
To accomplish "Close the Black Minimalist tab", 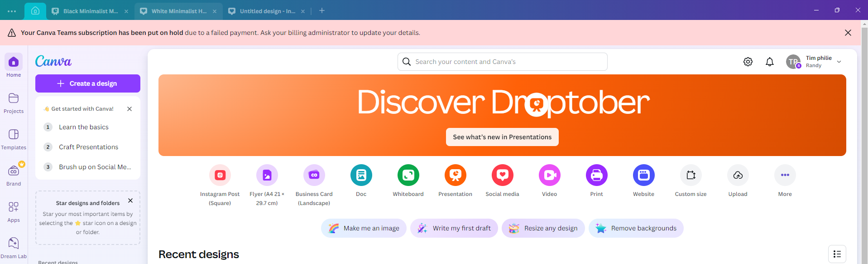I will click(126, 11).
